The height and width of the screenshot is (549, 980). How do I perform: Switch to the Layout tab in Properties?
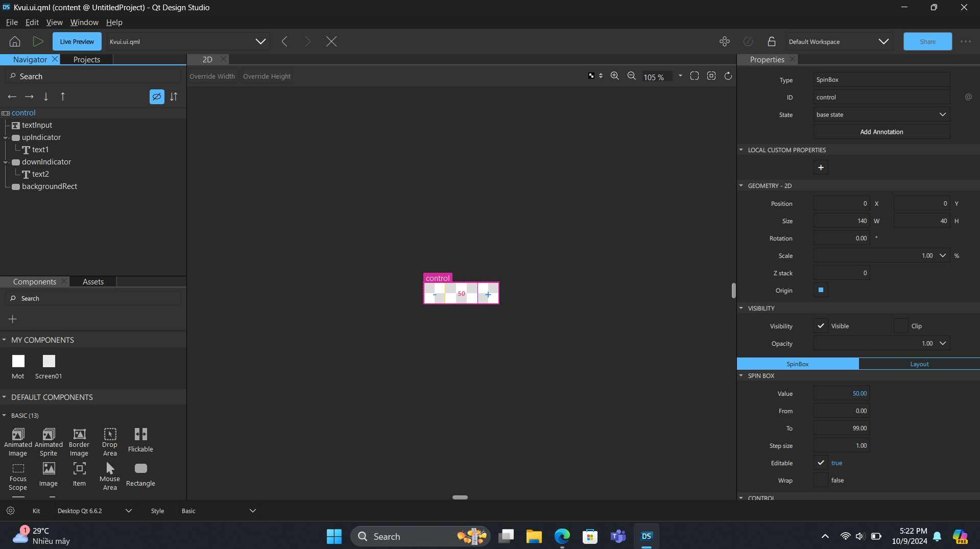point(919,364)
